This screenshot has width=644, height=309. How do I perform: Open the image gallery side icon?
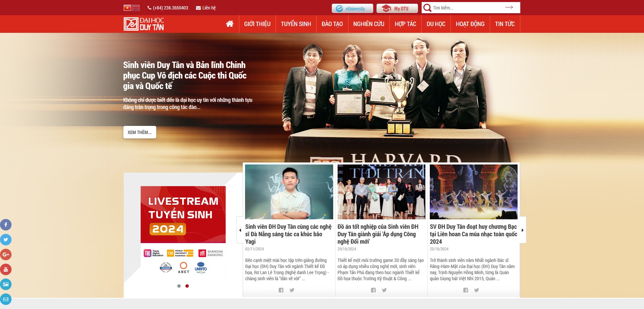click(6, 284)
